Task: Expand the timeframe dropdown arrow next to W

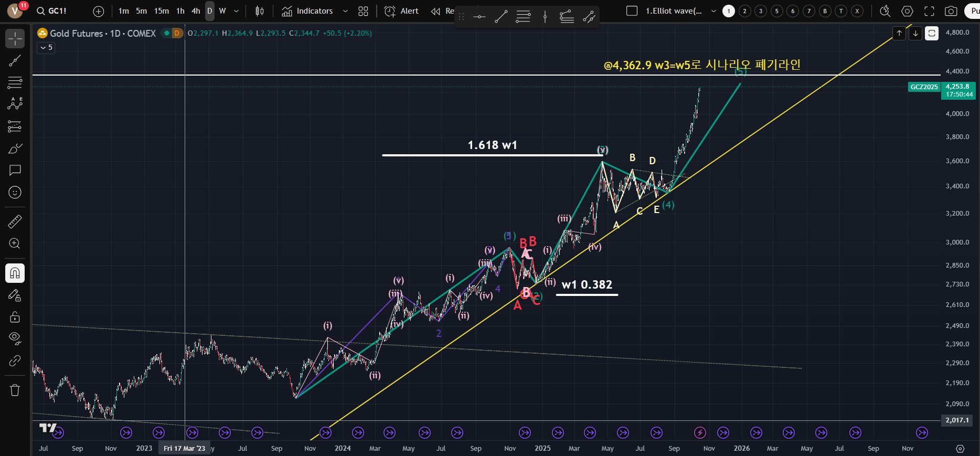Action: pyautogui.click(x=236, y=11)
